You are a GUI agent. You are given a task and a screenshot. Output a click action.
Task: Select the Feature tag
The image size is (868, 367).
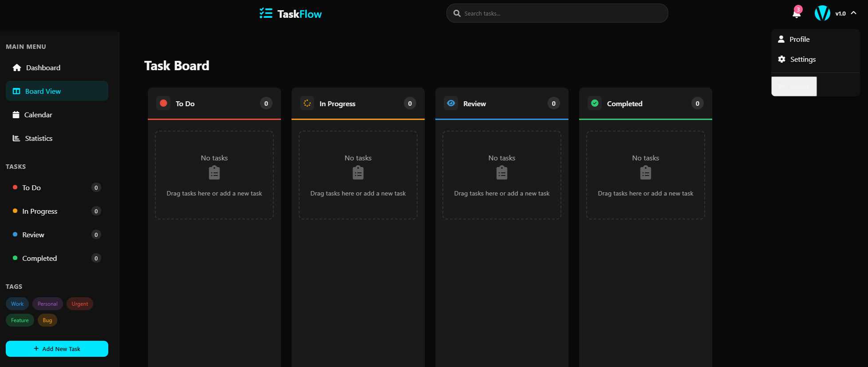tap(20, 320)
